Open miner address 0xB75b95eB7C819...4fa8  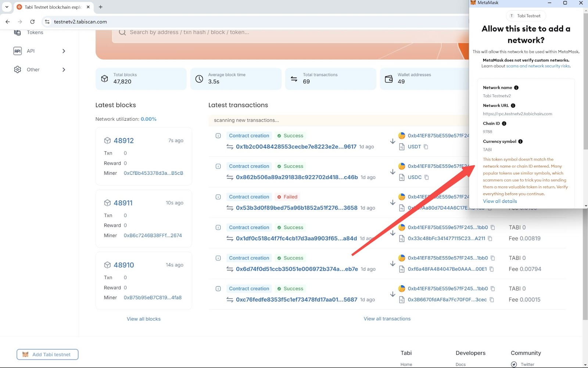coord(153,298)
